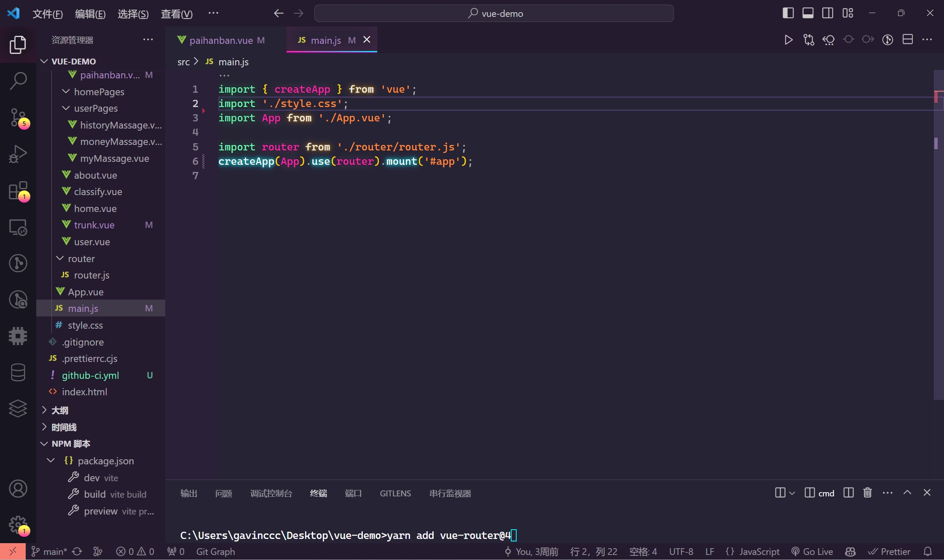Split the editor with layout icon
This screenshot has height=560, width=944.
pyautogui.click(x=908, y=40)
